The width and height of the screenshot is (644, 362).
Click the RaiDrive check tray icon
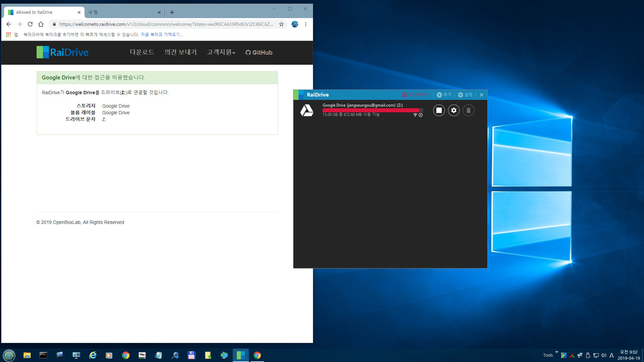[564, 355]
